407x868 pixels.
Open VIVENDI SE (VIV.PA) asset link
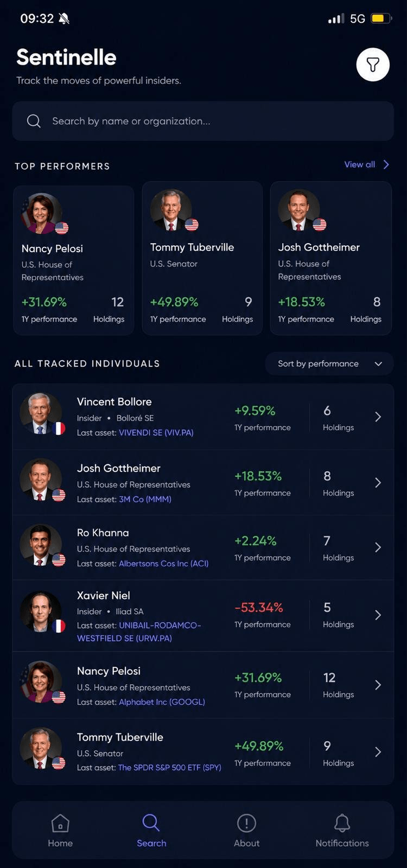[156, 432]
